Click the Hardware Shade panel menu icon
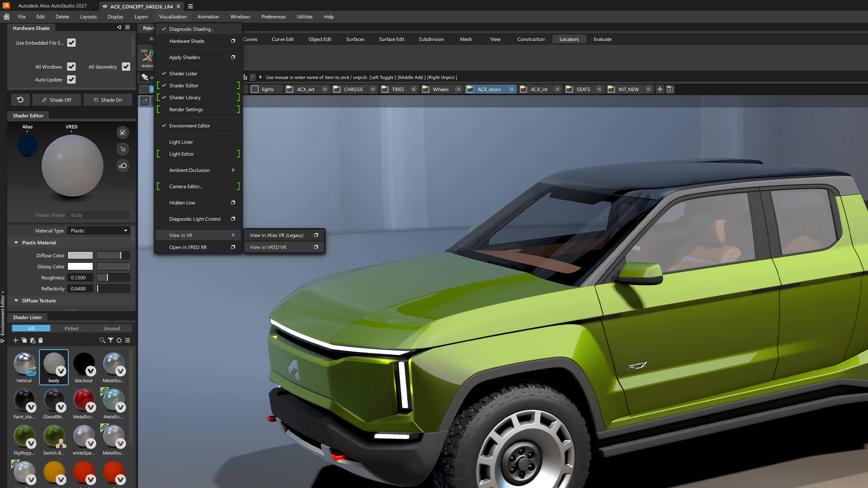Viewport: 868px width, 488px height. 127,28
